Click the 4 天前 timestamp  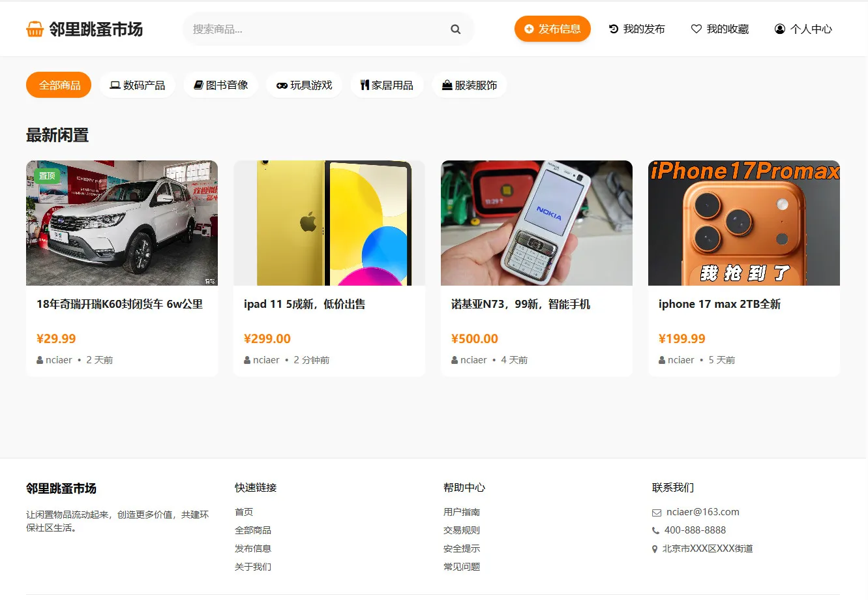click(515, 360)
